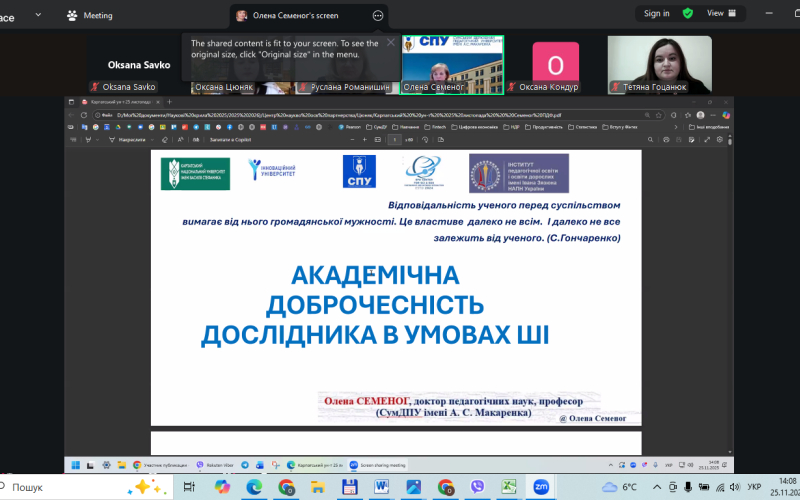Open the Fintech bookmarks folder
The image size is (800, 500).
[x=435, y=127]
